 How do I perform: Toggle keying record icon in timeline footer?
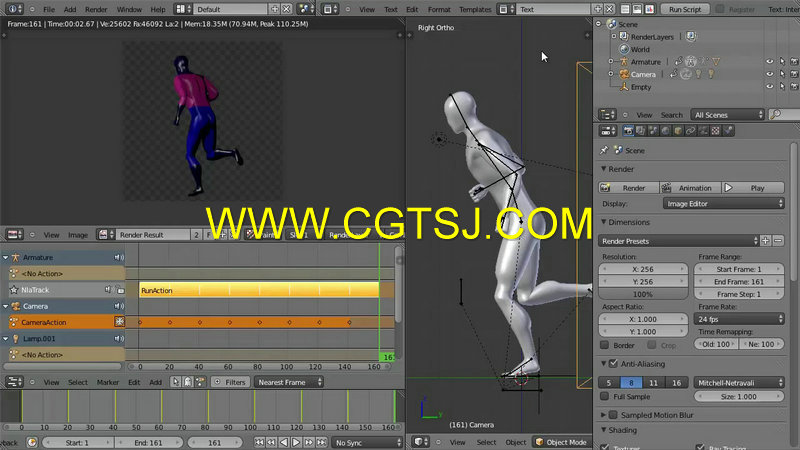tap(32, 442)
